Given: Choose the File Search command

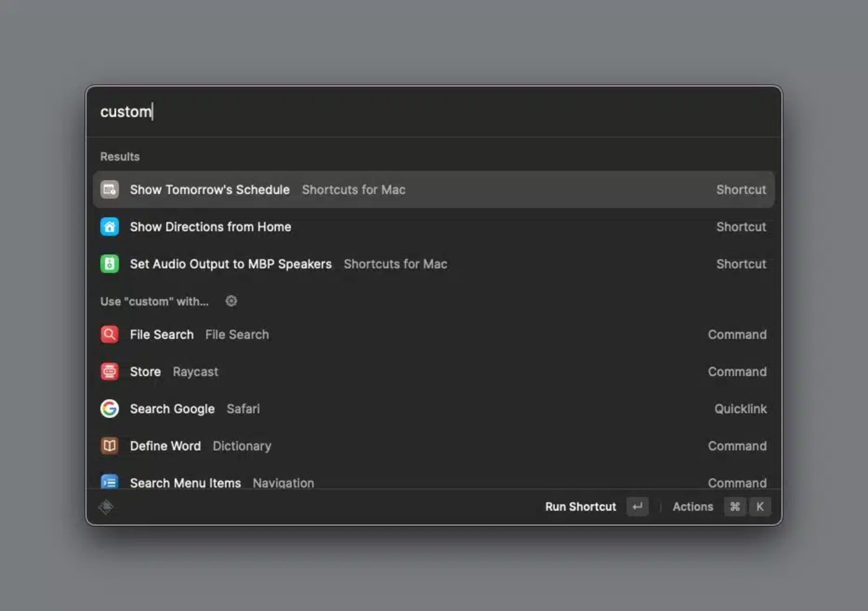Looking at the screenshot, I should pos(434,335).
